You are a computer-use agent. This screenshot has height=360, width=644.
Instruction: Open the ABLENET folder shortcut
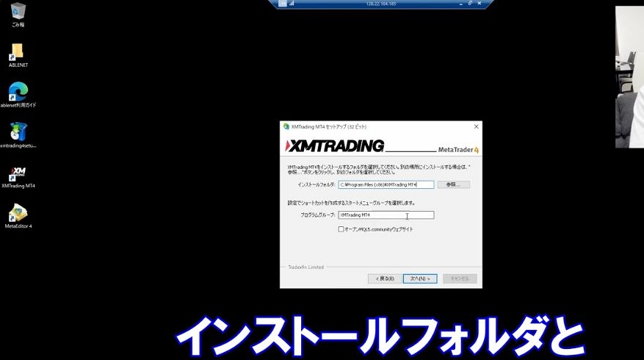[x=18, y=55]
